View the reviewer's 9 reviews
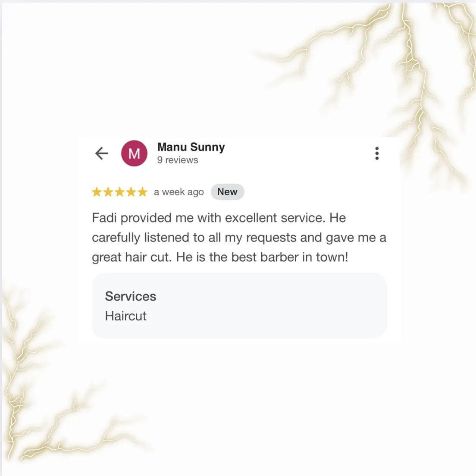Screen dimensions: 476x476 pyautogui.click(x=178, y=160)
